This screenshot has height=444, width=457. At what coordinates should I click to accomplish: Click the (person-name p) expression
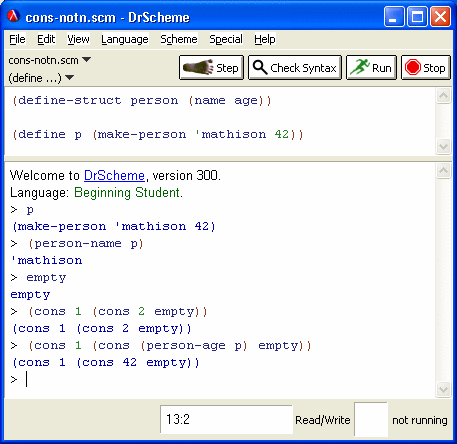pyautogui.click(x=86, y=244)
